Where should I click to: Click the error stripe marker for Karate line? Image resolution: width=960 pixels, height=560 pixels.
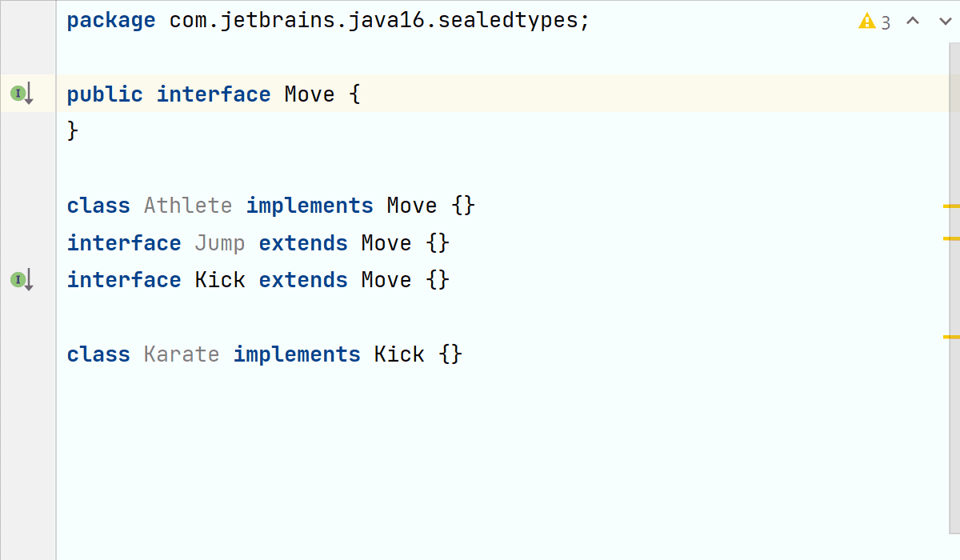tap(951, 338)
